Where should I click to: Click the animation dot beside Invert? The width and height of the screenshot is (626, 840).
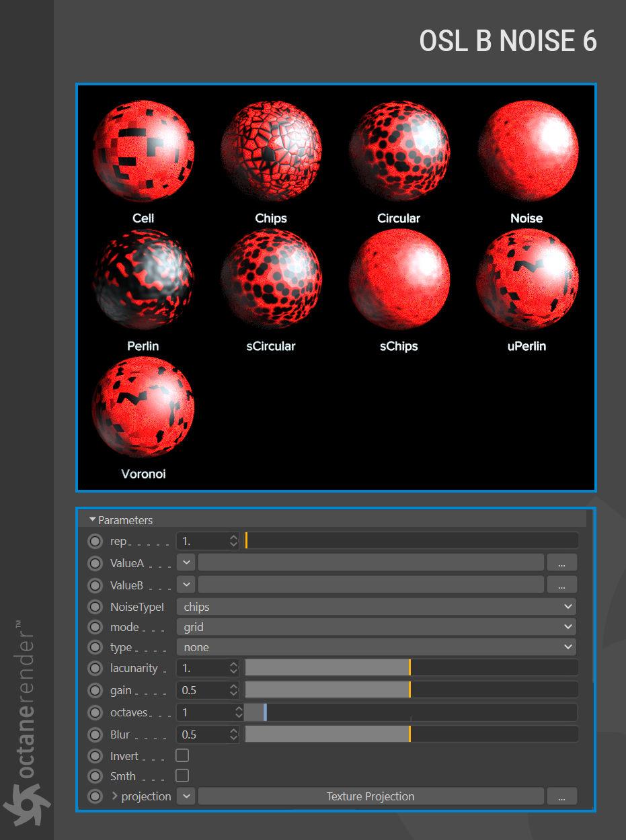tap(95, 756)
